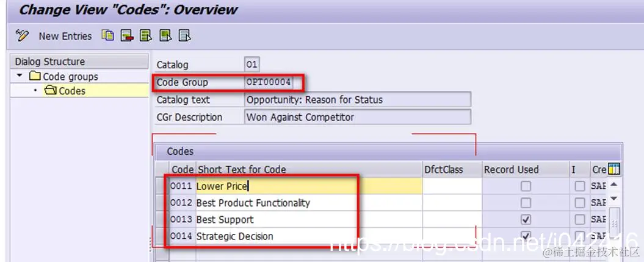The width and height of the screenshot is (644, 262).
Task: Click the Dialog Structure panel header
Action: click(x=79, y=62)
